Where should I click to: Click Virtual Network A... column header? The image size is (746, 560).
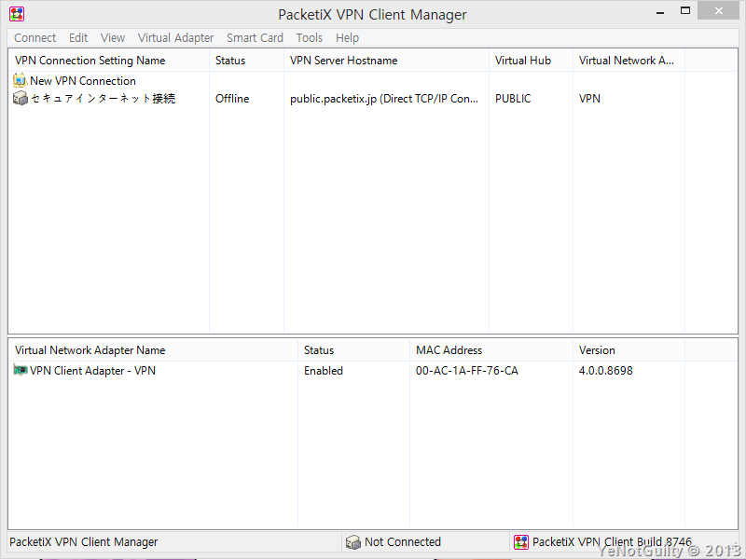(x=629, y=61)
